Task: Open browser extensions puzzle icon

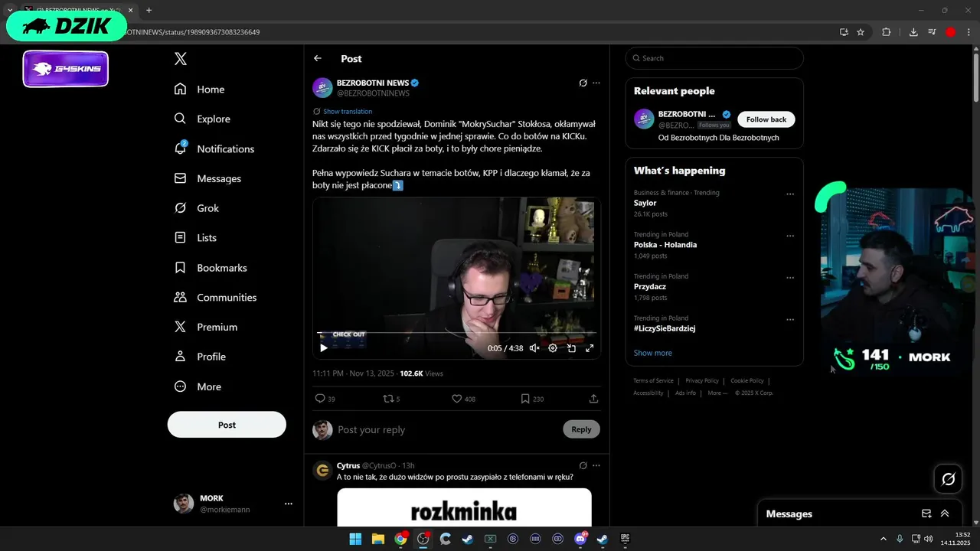Action: (887, 32)
